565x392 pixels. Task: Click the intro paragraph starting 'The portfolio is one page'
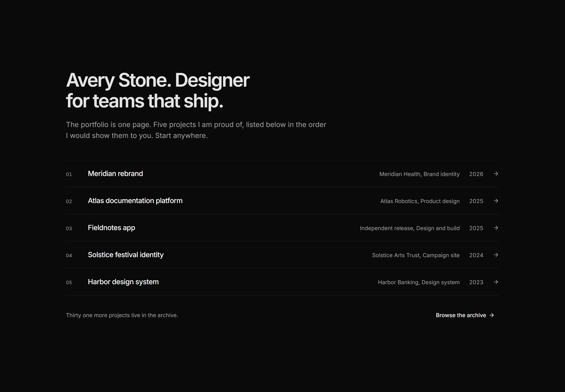(196, 130)
